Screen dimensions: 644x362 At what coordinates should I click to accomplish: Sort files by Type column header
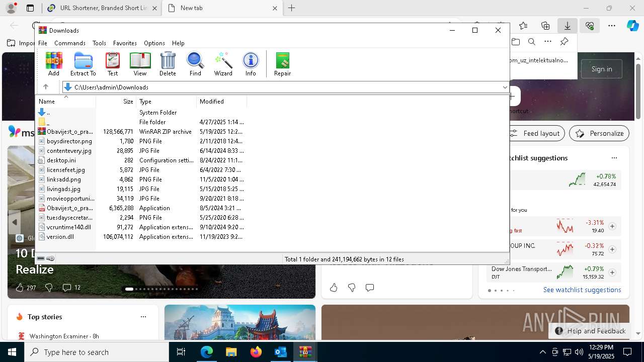[x=166, y=102]
